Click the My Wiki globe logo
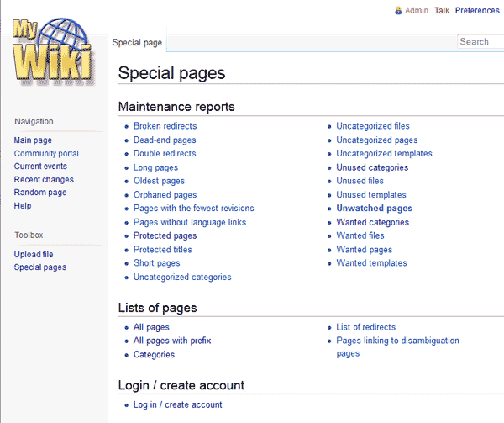Image resolution: width=504 pixels, height=423 pixels. tap(53, 50)
